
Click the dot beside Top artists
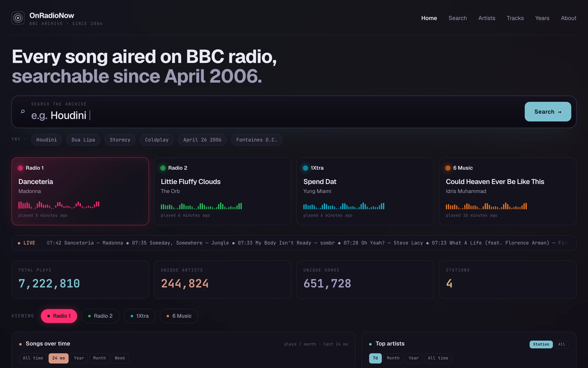coord(370,344)
